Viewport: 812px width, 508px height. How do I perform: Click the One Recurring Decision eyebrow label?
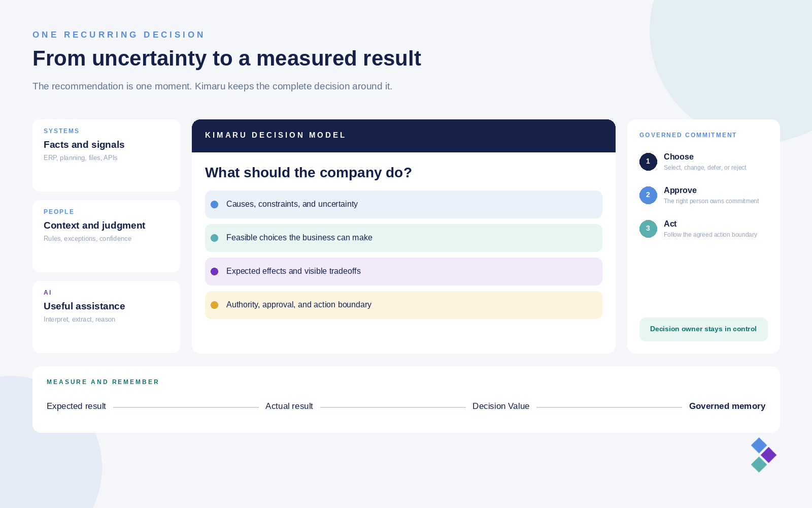118,35
